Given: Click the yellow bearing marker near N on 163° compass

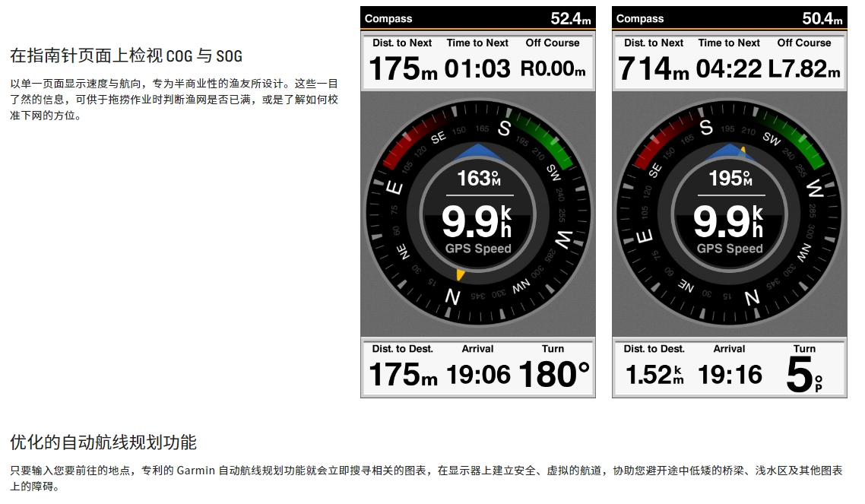Looking at the screenshot, I should 460,274.
